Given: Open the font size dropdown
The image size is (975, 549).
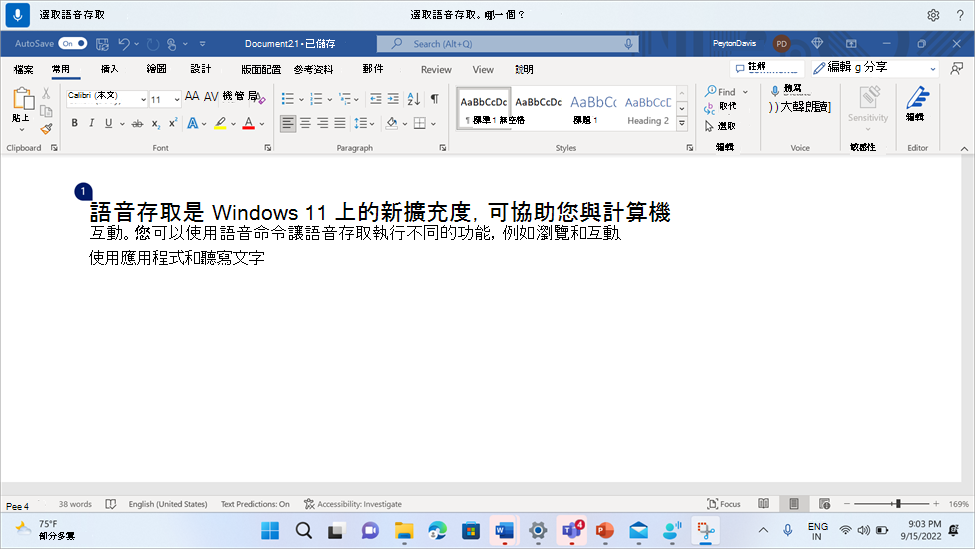Looking at the screenshot, I should click(x=177, y=99).
